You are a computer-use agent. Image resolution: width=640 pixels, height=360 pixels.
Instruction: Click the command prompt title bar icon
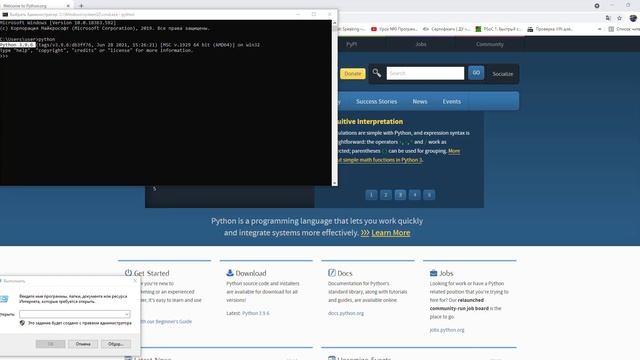click(5, 14)
